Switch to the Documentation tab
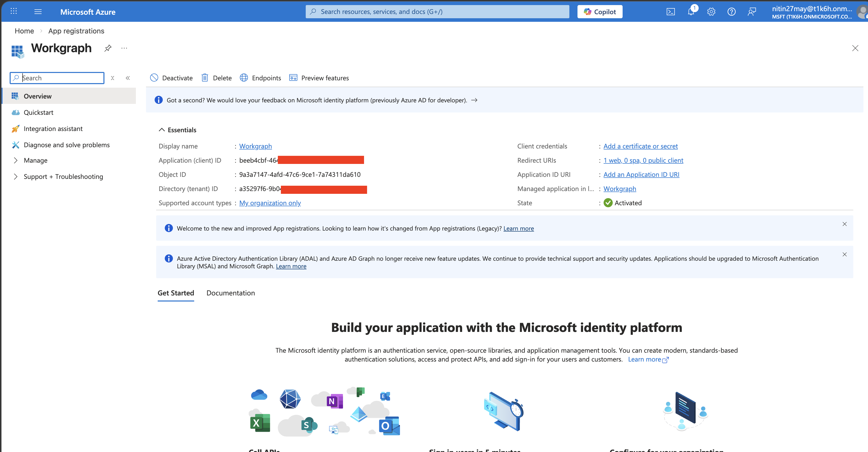This screenshot has width=868, height=452. pos(230,293)
